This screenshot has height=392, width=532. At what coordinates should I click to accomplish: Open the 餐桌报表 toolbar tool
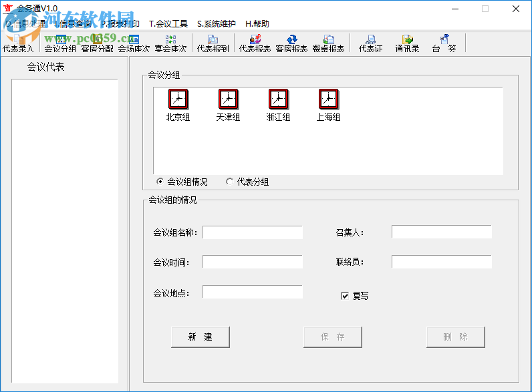pos(328,43)
